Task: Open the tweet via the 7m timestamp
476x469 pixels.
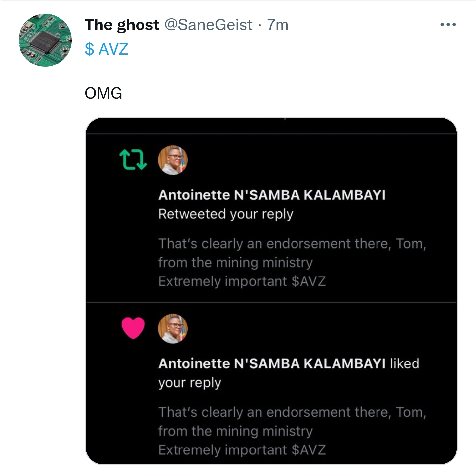Action: pos(278,25)
